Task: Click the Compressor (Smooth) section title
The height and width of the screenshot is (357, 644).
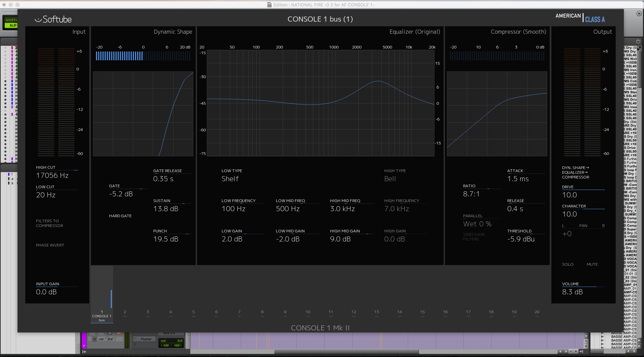Action: [x=518, y=32]
